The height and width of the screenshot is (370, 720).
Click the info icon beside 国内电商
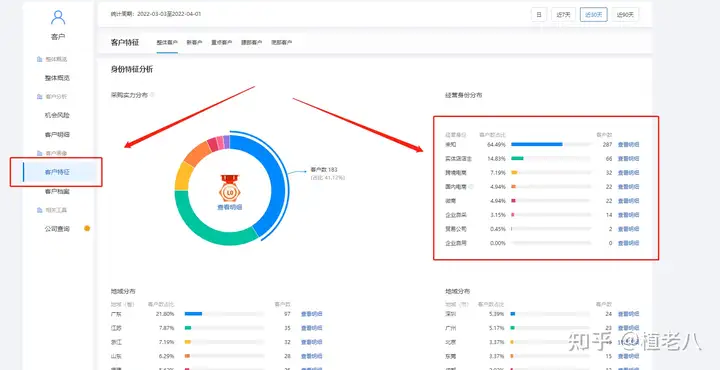(471, 187)
